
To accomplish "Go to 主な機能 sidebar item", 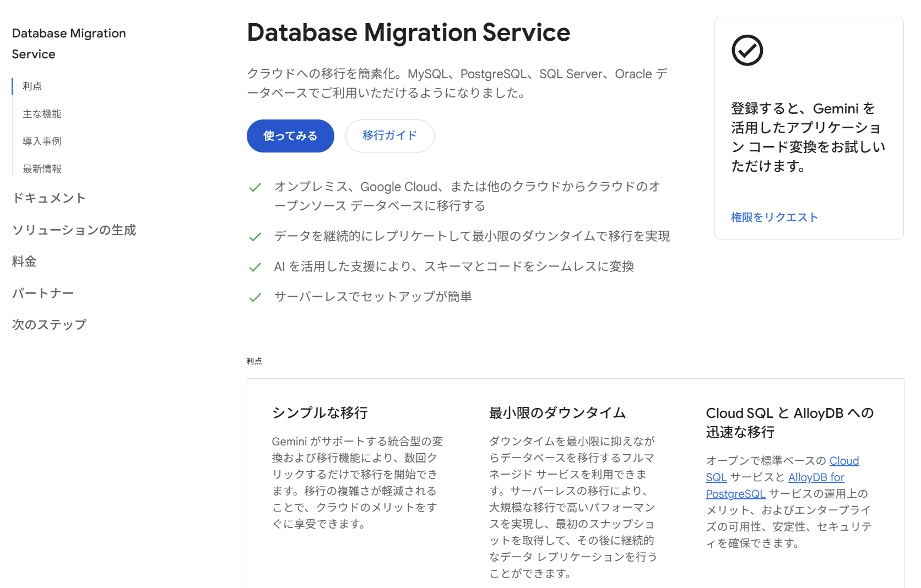I will pyautogui.click(x=42, y=114).
